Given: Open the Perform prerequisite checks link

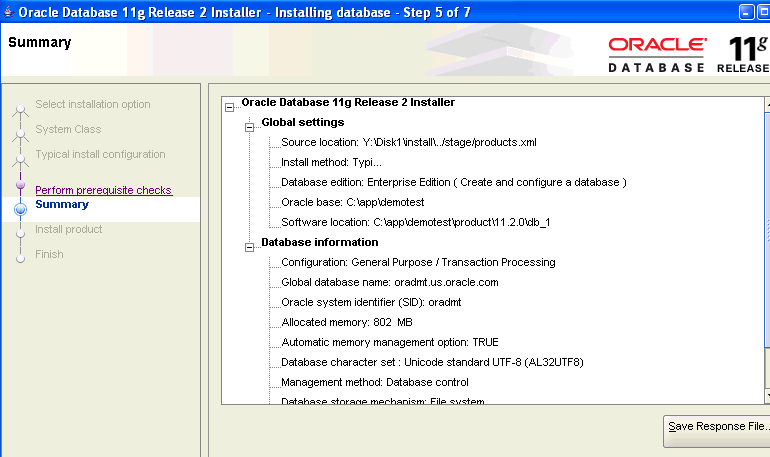Looking at the screenshot, I should coord(104,190).
